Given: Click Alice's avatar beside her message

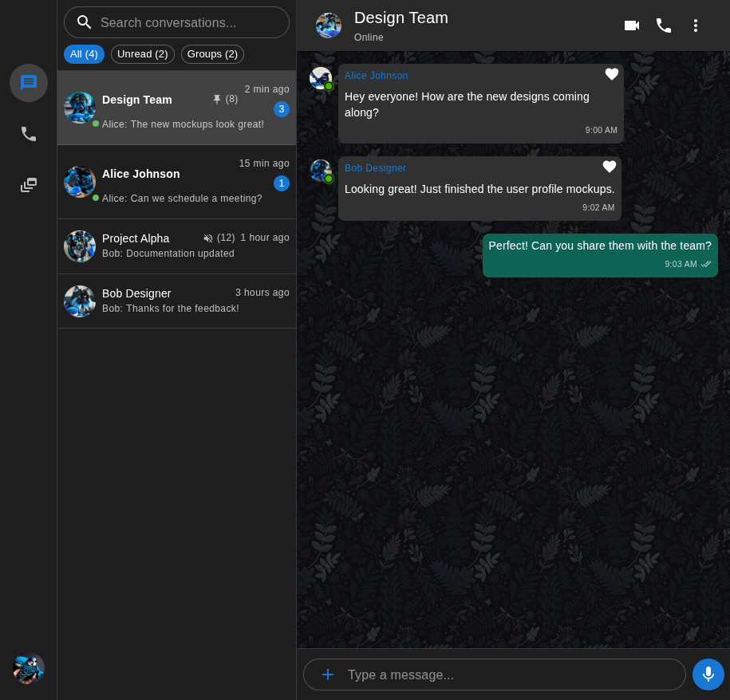Looking at the screenshot, I should 321,78.
